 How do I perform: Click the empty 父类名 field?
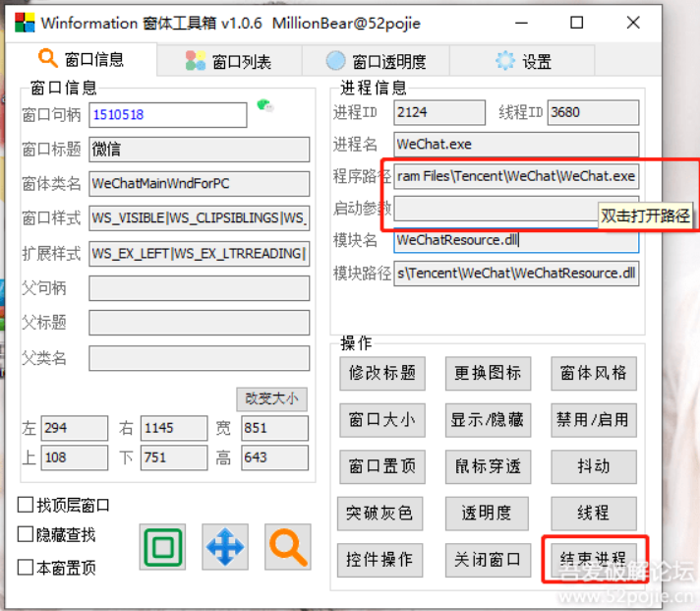tap(200, 358)
